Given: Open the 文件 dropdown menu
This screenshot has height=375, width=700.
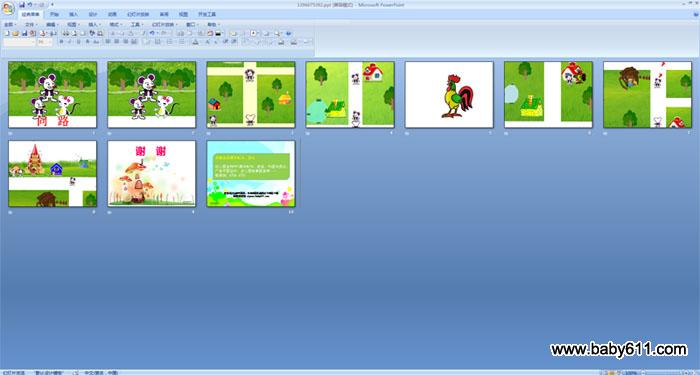Looking at the screenshot, I should (30, 25).
